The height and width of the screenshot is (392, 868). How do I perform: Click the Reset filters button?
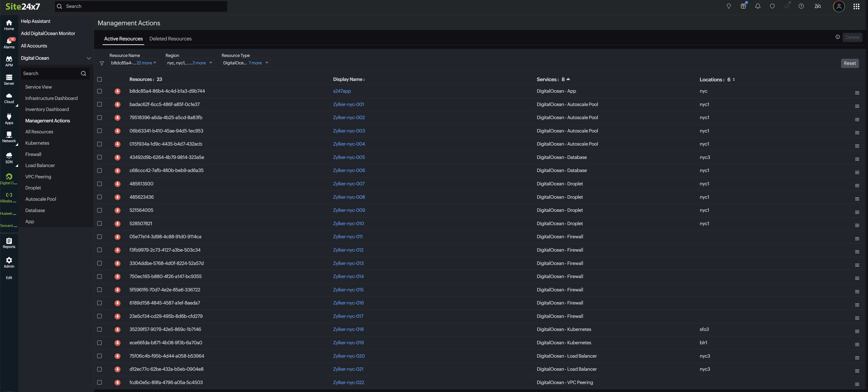849,63
